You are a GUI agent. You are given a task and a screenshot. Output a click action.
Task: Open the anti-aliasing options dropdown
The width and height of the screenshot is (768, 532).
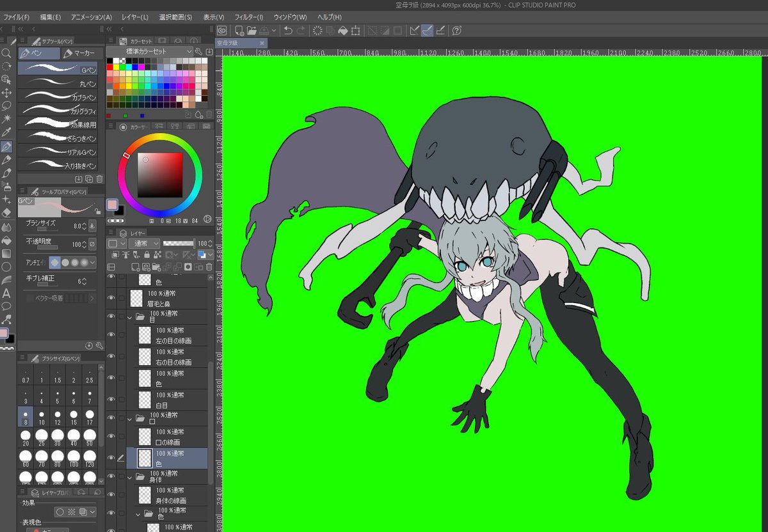93,262
